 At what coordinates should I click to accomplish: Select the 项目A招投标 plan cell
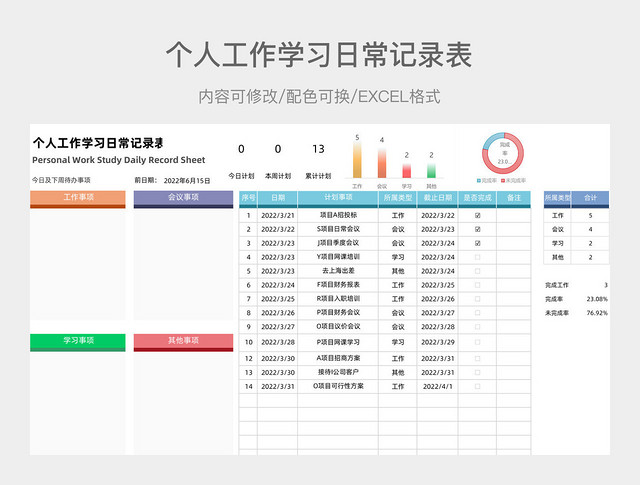(338, 215)
